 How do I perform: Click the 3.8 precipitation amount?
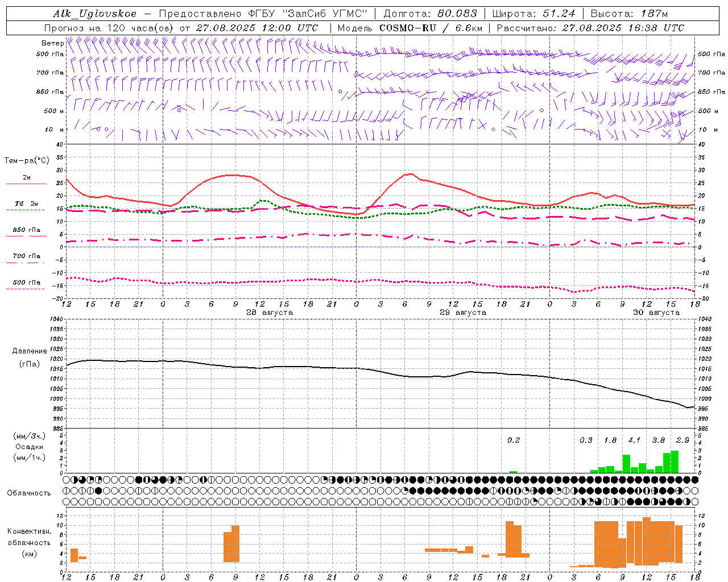pyautogui.click(x=659, y=440)
